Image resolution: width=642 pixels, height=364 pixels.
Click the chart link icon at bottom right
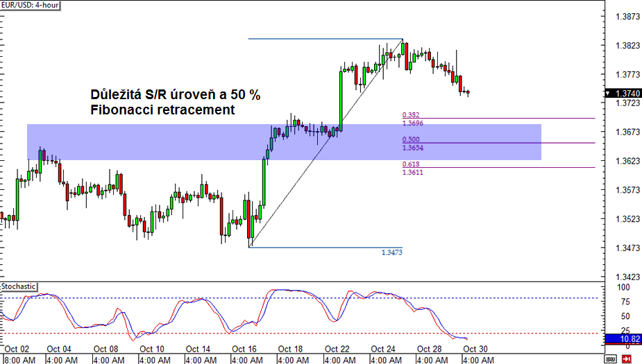click(610, 359)
